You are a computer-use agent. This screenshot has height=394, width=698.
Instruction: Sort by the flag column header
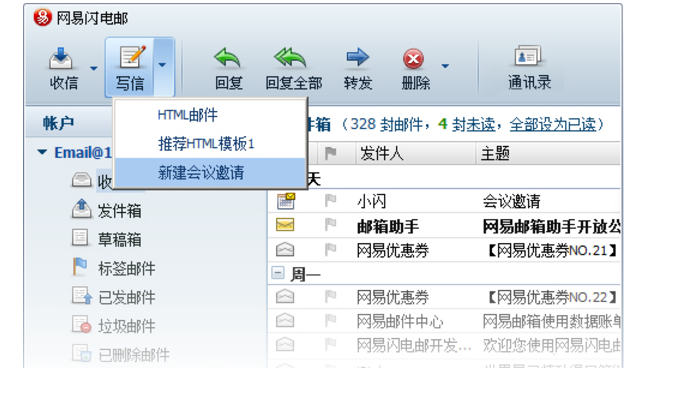point(330,154)
